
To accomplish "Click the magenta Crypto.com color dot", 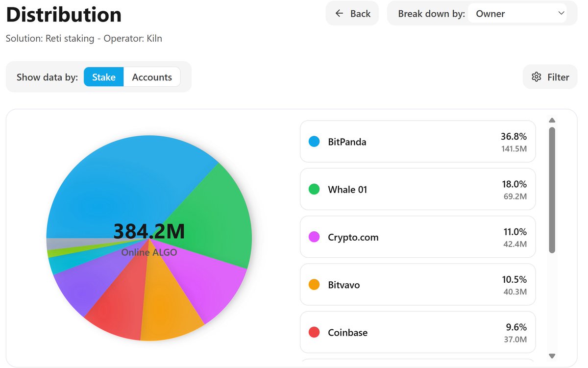I will (x=314, y=237).
